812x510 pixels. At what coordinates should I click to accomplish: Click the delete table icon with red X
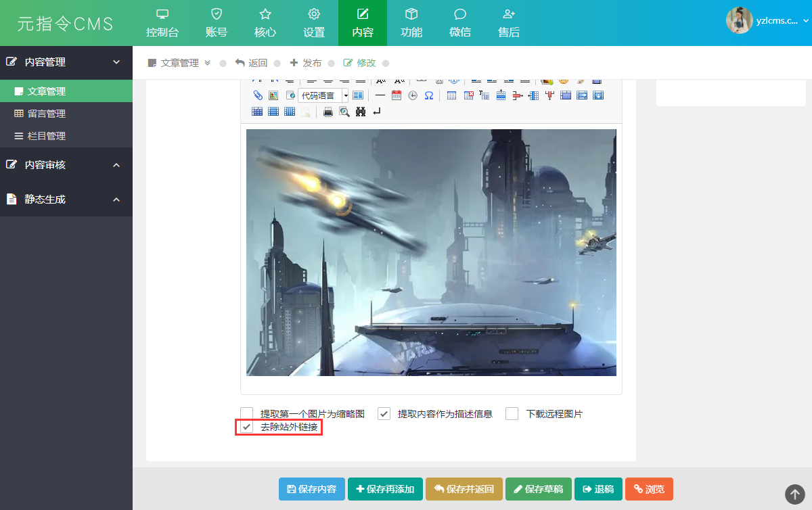tap(468, 95)
